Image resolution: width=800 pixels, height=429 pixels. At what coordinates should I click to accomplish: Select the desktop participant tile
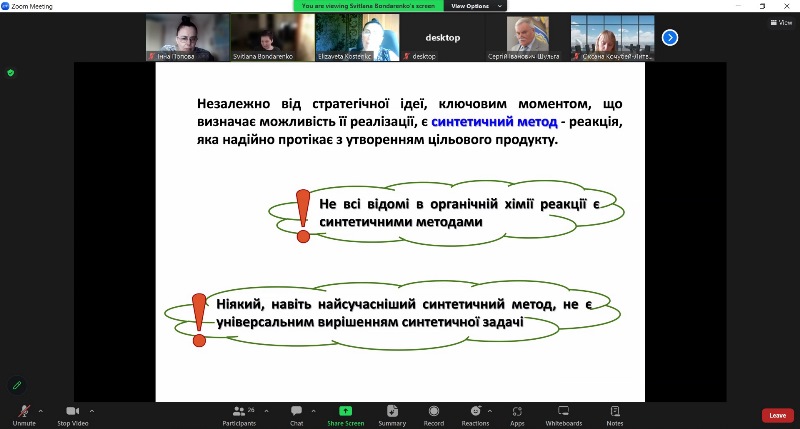pyautogui.click(x=442, y=38)
